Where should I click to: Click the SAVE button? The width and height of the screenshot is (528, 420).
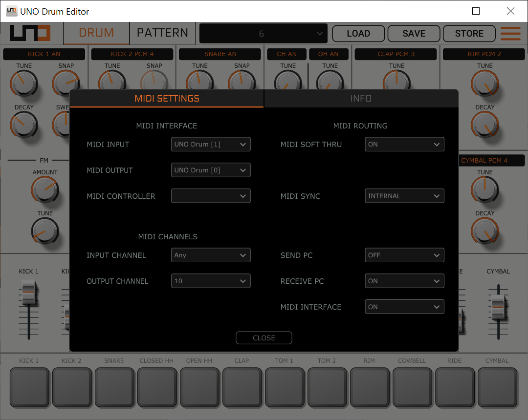(414, 34)
